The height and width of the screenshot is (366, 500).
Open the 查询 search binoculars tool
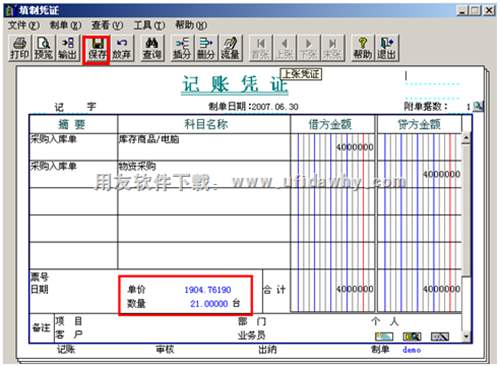click(152, 48)
